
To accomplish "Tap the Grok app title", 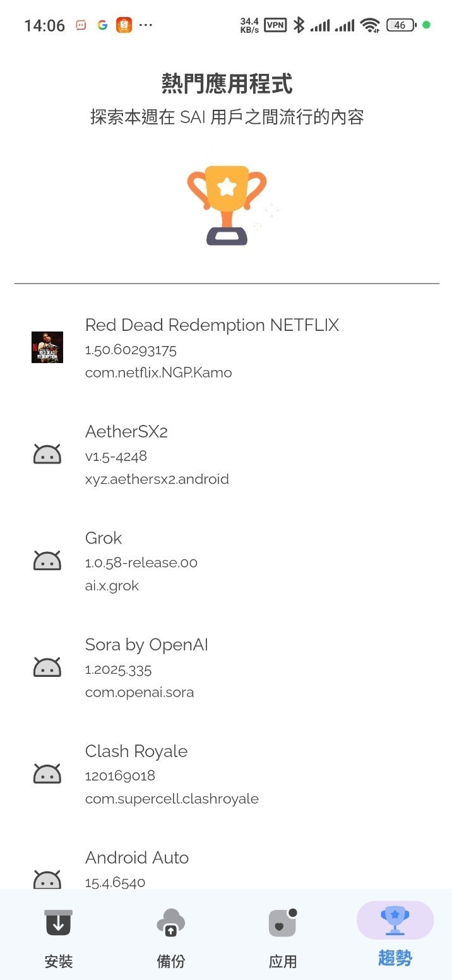I will (104, 538).
